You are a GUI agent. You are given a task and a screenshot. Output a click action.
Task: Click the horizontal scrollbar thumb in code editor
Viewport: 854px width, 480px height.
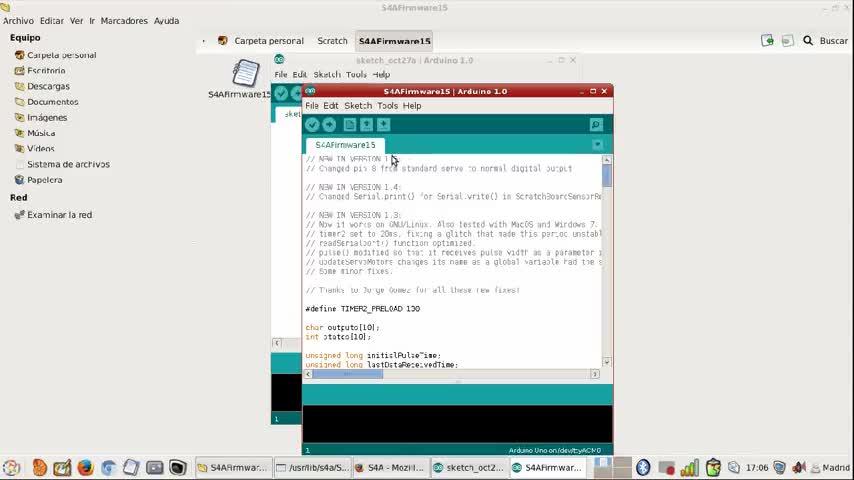pyautogui.click(x=347, y=374)
